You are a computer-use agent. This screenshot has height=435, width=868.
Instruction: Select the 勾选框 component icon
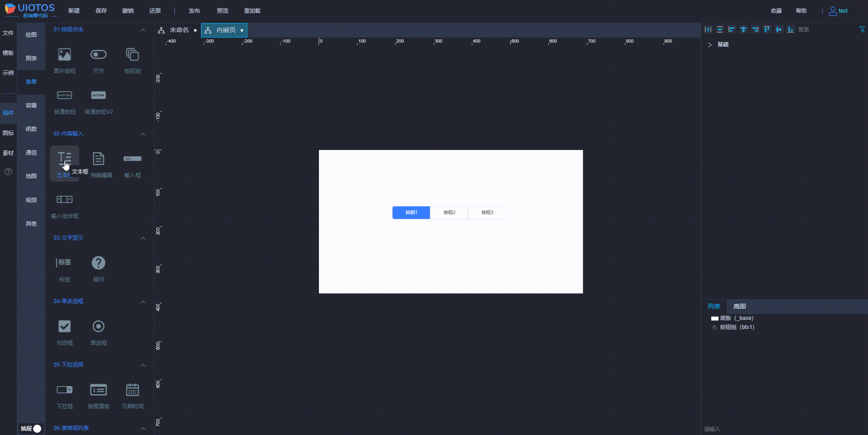point(64,326)
